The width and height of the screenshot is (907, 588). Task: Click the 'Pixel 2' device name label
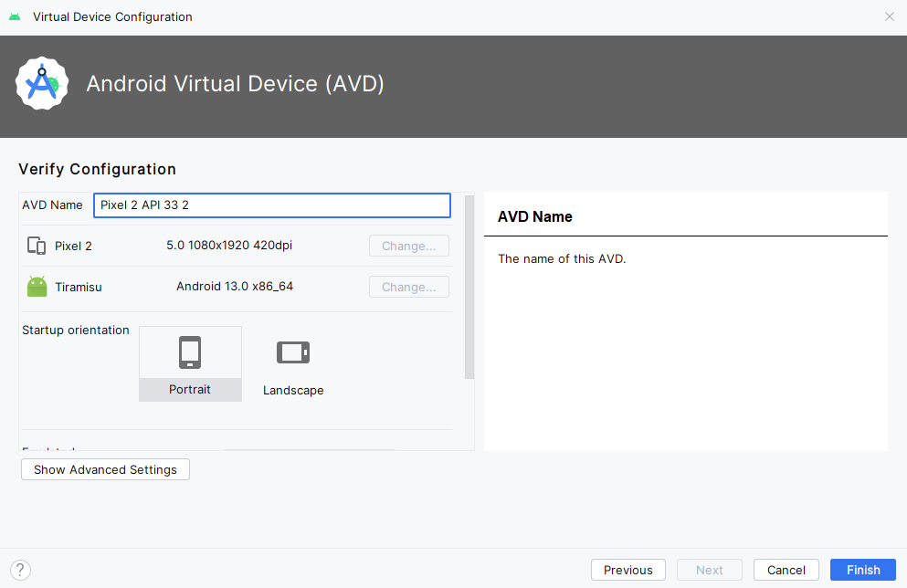(x=73, y=246)
